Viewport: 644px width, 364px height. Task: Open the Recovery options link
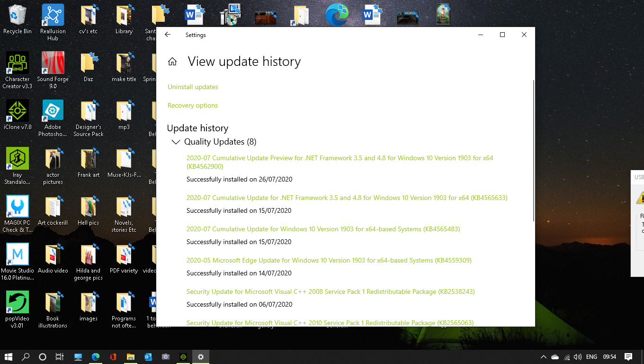(193, 105)
